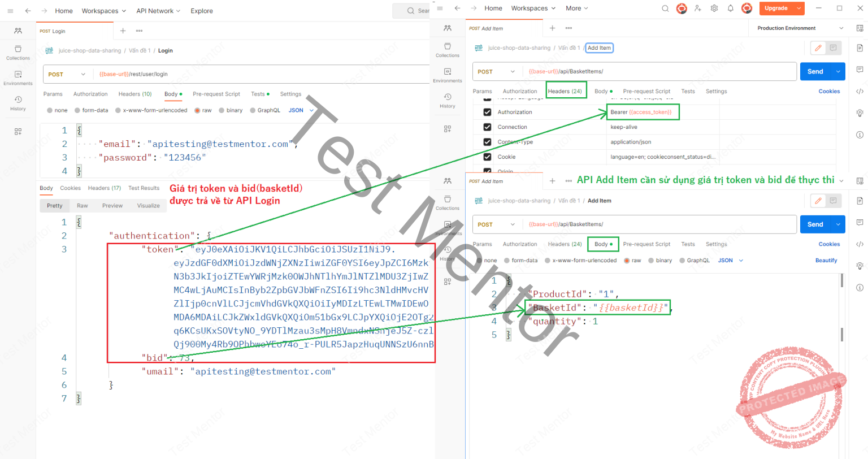Open the JSON format dropdown in Login window
This screenshot has height=459, width=868.
[x=301, y=110]
